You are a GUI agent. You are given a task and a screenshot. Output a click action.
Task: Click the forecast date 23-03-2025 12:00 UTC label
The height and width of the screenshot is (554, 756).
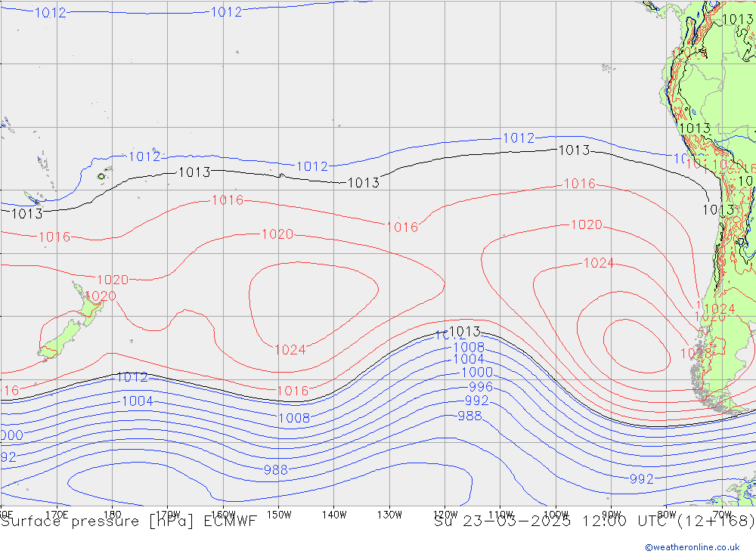click(594, 522)
